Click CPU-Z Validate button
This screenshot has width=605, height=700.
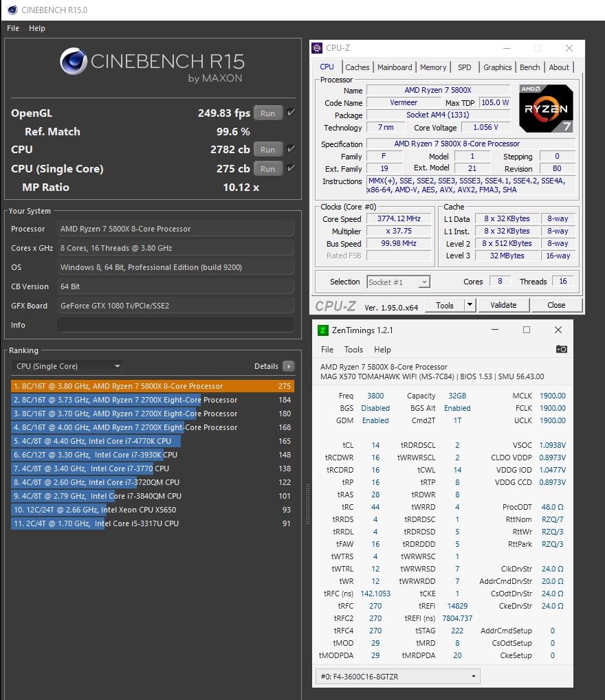pos(503,306)
